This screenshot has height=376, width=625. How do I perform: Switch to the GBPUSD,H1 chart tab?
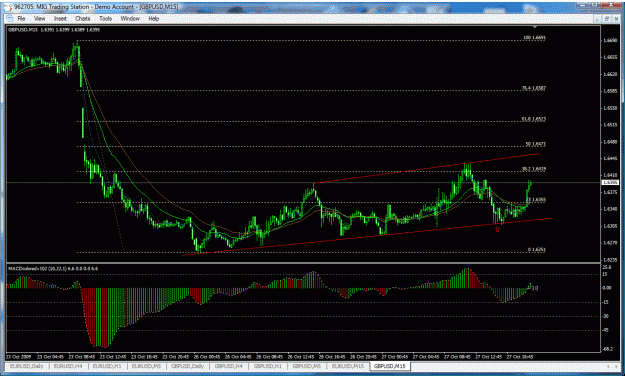[267, 366]
